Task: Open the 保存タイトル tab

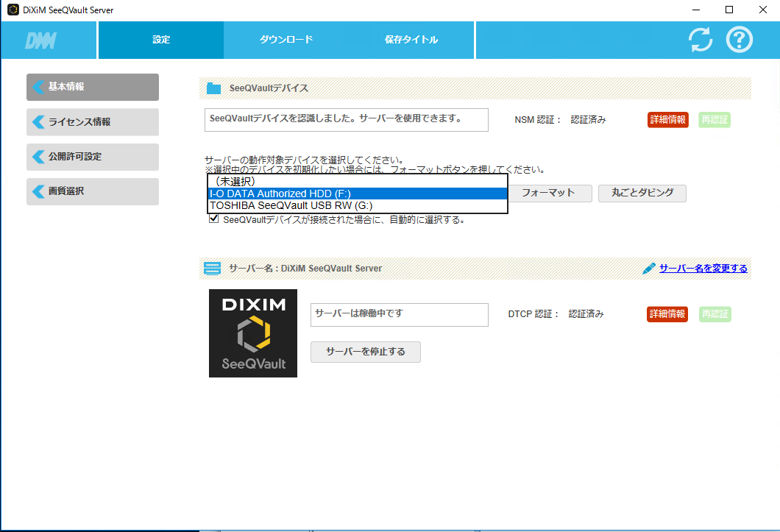Action: click(x=413, y=40)
